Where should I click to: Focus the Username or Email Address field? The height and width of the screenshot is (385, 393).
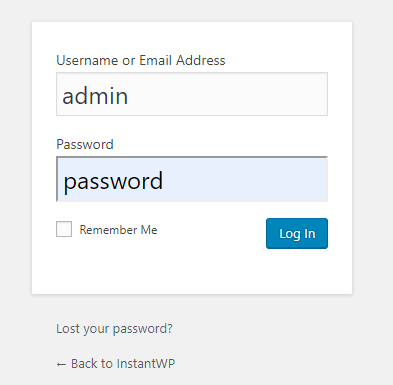click(x=192, y=94)
